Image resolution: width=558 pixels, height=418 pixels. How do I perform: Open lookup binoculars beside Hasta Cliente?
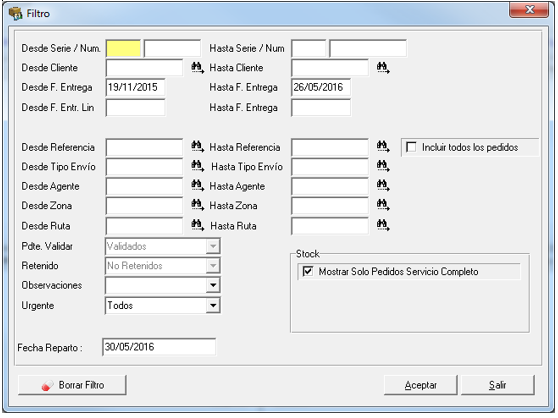pos(383,68)
